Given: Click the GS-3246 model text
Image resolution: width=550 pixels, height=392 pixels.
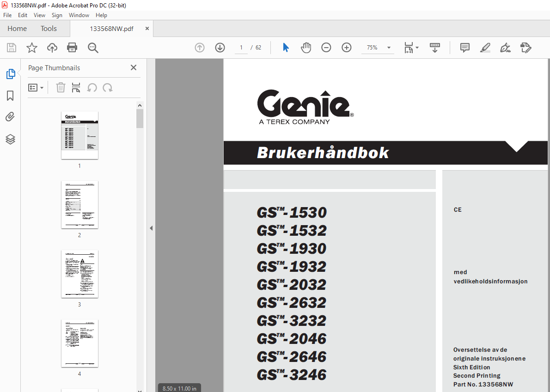Looking at the screenshot, I should (x=292, y=375).
